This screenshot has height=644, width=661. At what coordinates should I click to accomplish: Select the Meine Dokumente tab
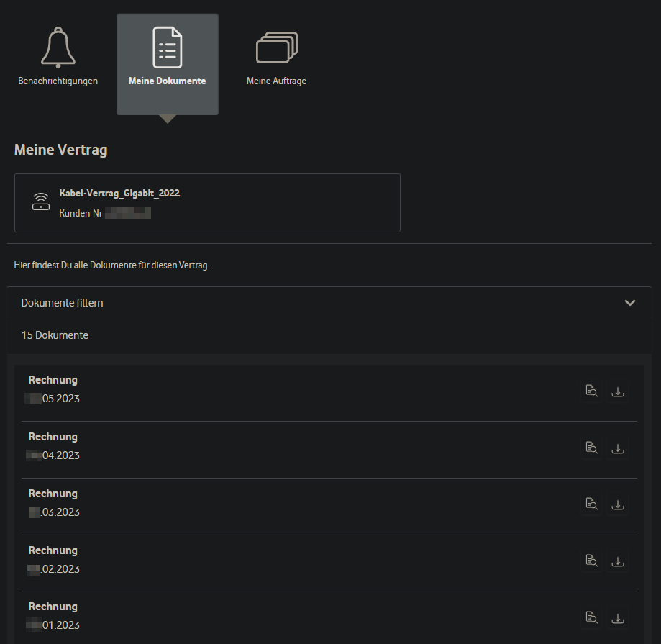[168, 64]
